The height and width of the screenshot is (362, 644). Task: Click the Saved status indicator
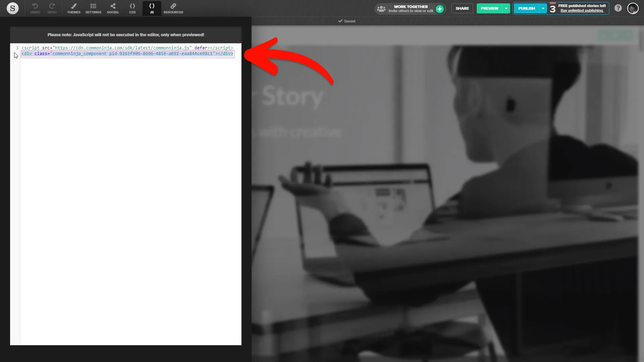tap(347, 21)
